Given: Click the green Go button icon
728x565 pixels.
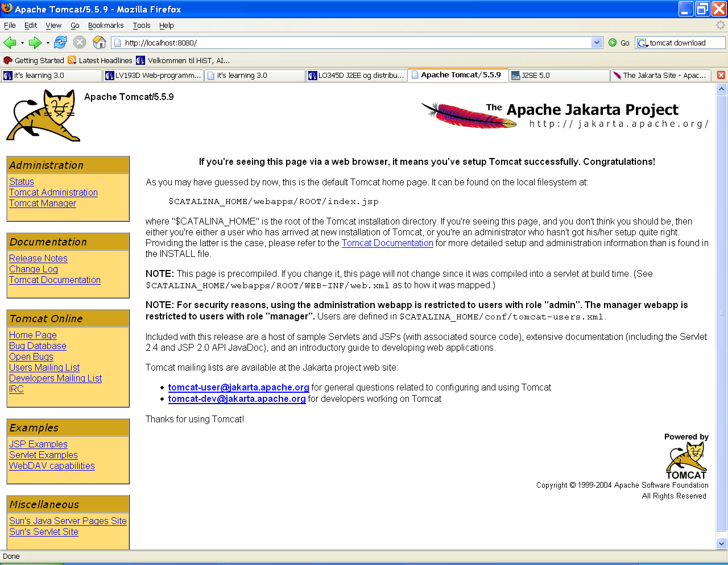Looking at the screenshot, I should tap(613, 43).
